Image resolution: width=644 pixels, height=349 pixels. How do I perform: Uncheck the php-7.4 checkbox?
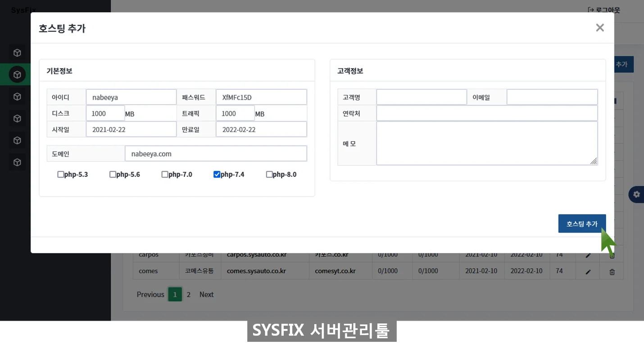(217, 174)
